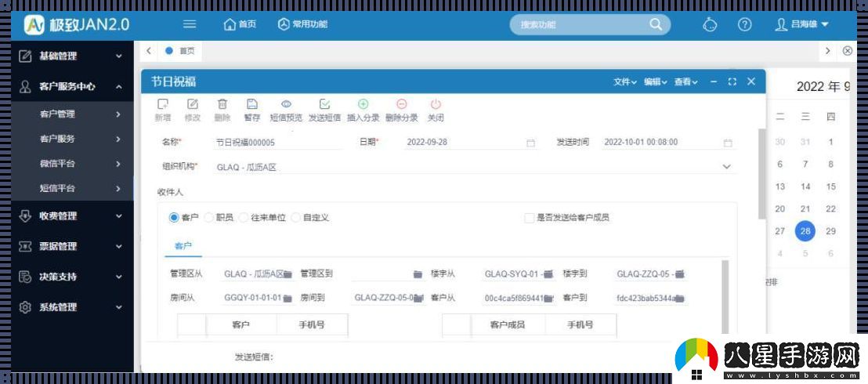Select day 15 on the calendar
The height and width of the screenshot is (384, 868).
(x=830, y=187)
